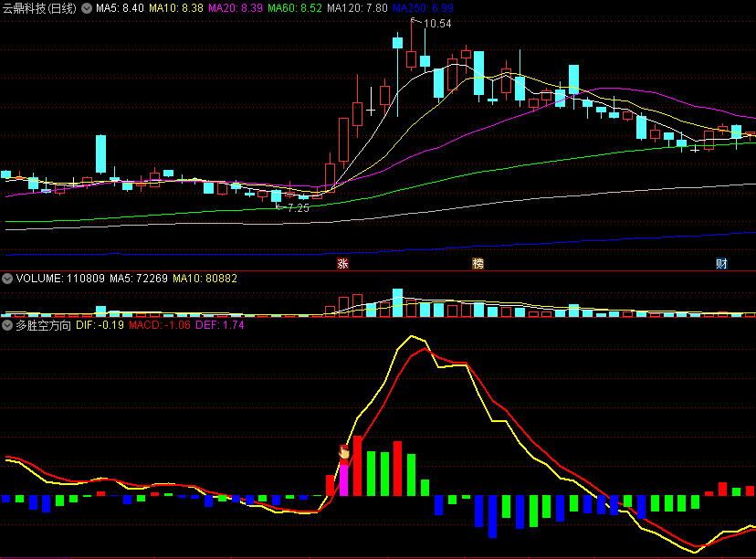This screenshot has height=559, width=756.
Task: Click the 7.25 low price annotation
Action: point(298,208)
